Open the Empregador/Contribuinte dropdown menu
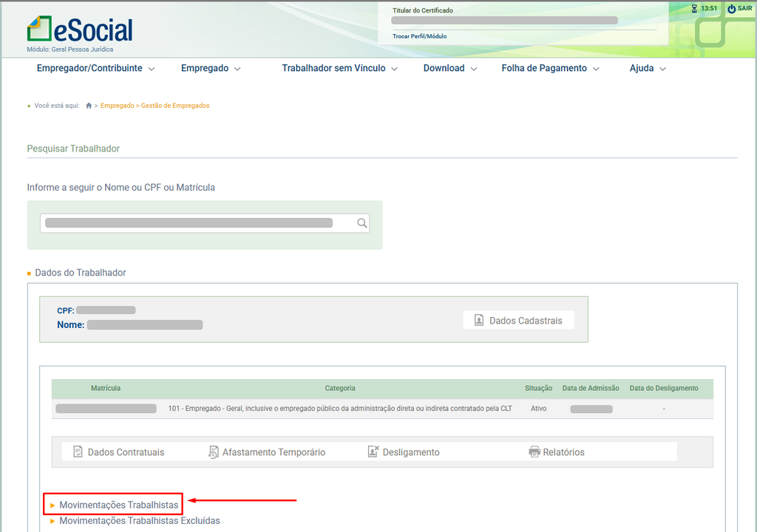 95,68
